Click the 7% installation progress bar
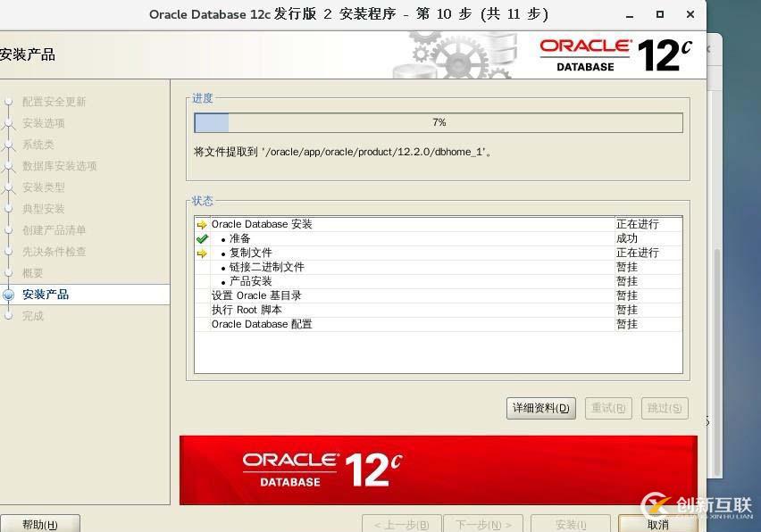The height and width of the screenshot is (532, 761). click(x=437, y=122)
